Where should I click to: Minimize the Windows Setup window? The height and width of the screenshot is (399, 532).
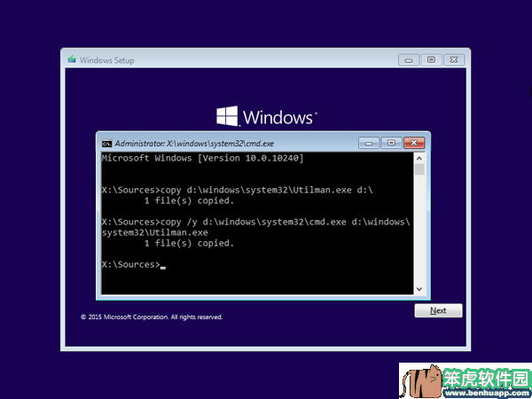tap(409, 60)
